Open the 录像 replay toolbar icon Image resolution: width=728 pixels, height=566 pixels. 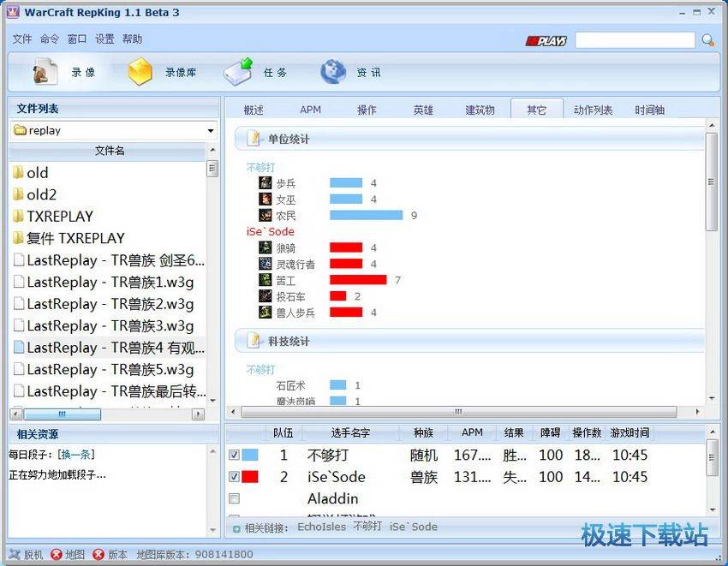45,73
